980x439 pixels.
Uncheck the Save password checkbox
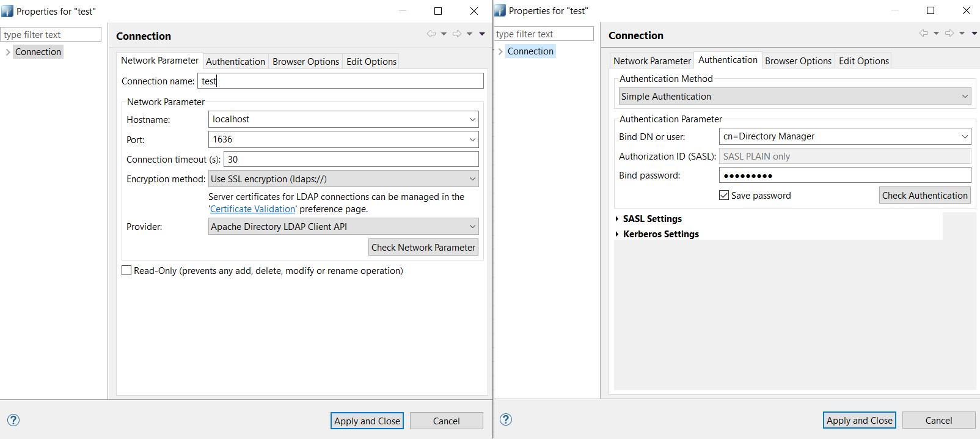coord(724,195)
